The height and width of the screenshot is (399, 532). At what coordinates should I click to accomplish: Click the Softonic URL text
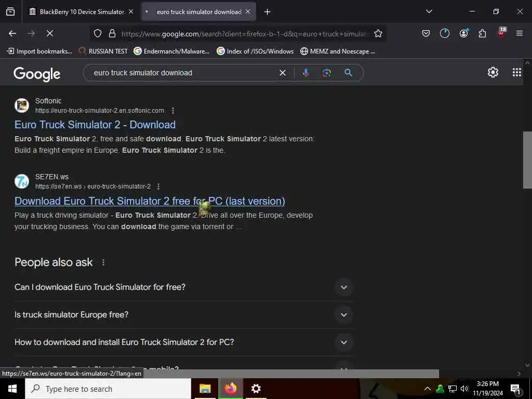(100, 111)
